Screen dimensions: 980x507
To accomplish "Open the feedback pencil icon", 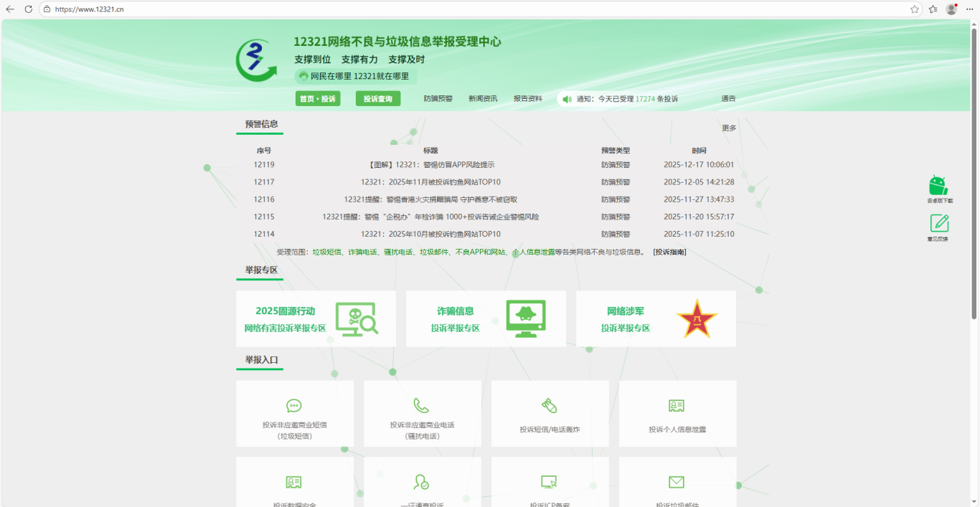I will (x=939, y=223).
